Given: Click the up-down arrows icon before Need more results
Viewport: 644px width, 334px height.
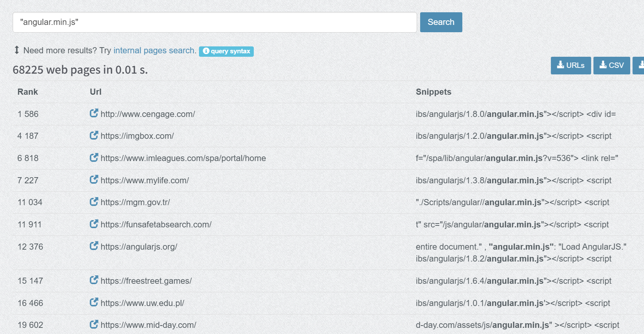Looking at the screenshot, I should coord(16,50).
